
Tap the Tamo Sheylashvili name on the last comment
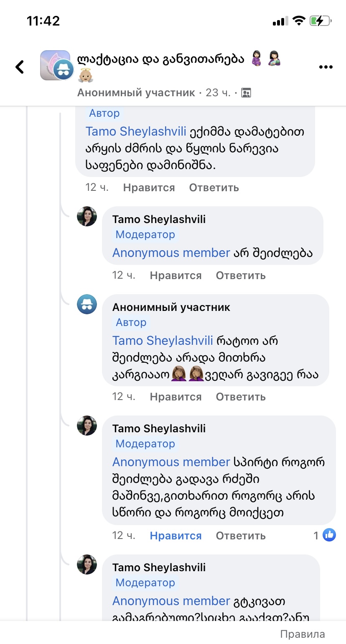[x=159, y=567]
